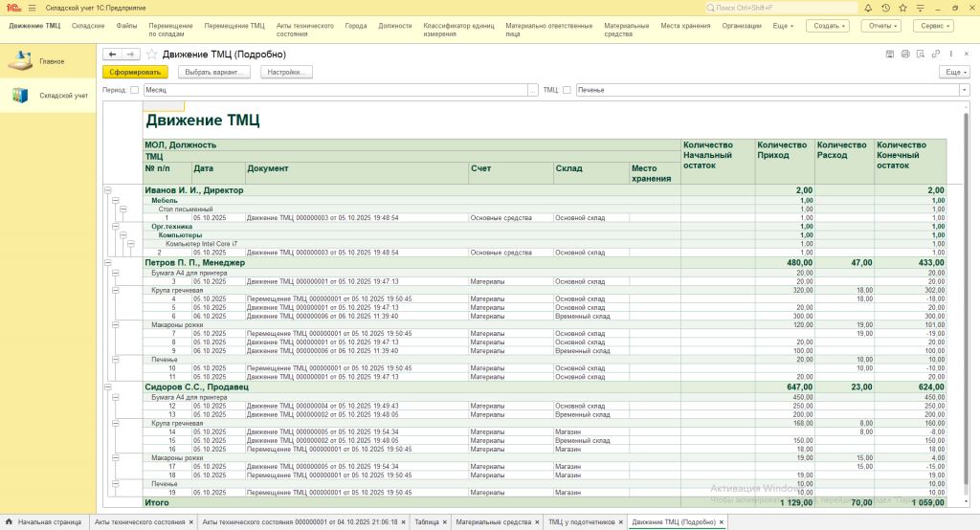Go forward with the right arrow
The width and height of the screenshot is (980, 530).
130,55
